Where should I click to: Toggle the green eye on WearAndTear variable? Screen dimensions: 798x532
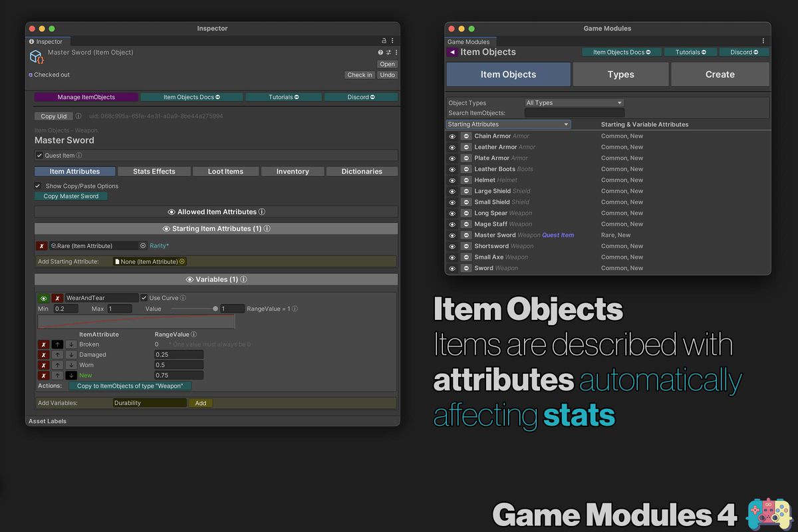[x=43, y=299]
